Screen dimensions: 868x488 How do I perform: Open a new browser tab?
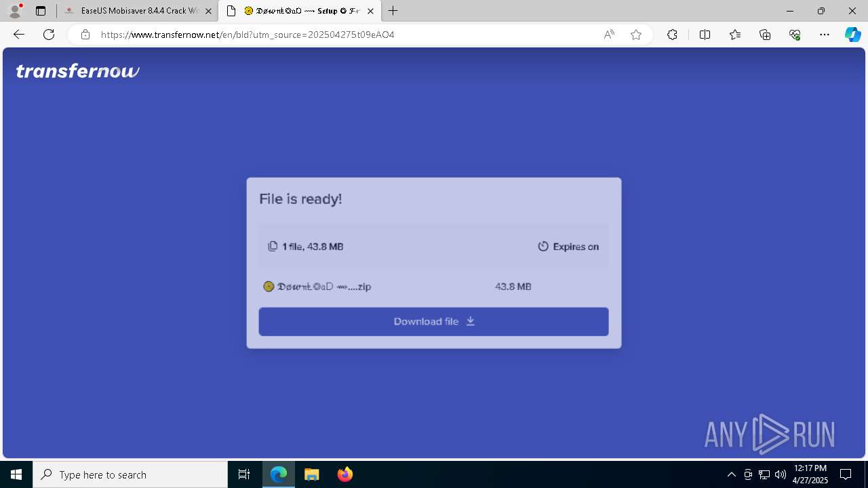(x=393, y=11)
